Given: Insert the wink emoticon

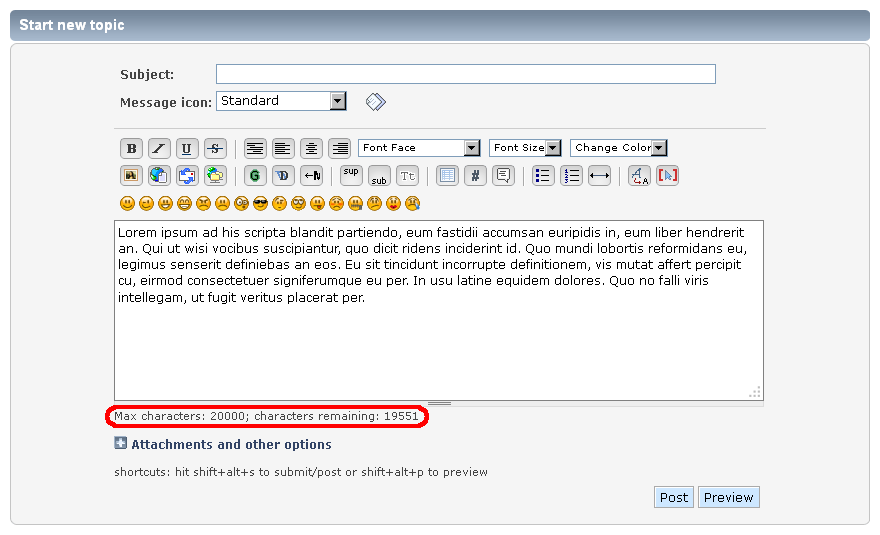Looking at the screenshot, I should point(146,203).
